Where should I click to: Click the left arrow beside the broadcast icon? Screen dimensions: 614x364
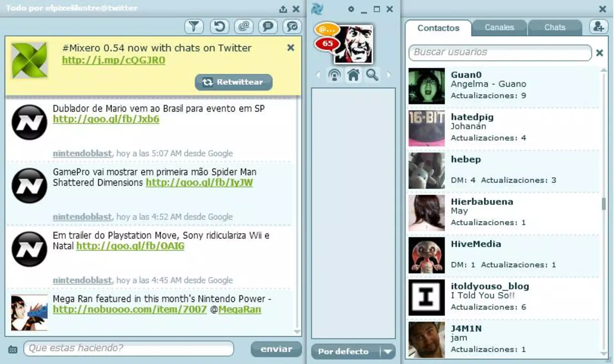click(x=318, y=75)
